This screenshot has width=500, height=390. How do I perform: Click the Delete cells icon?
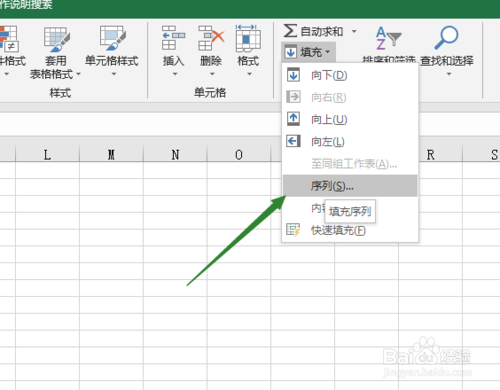(211, 38)
